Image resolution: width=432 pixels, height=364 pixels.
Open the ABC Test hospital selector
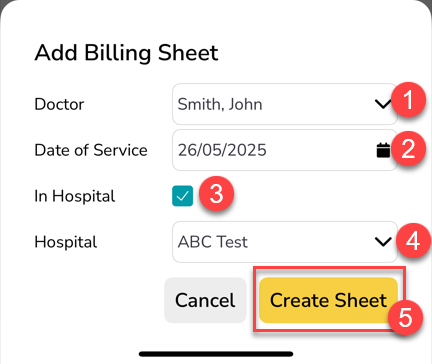pos(285,242)
